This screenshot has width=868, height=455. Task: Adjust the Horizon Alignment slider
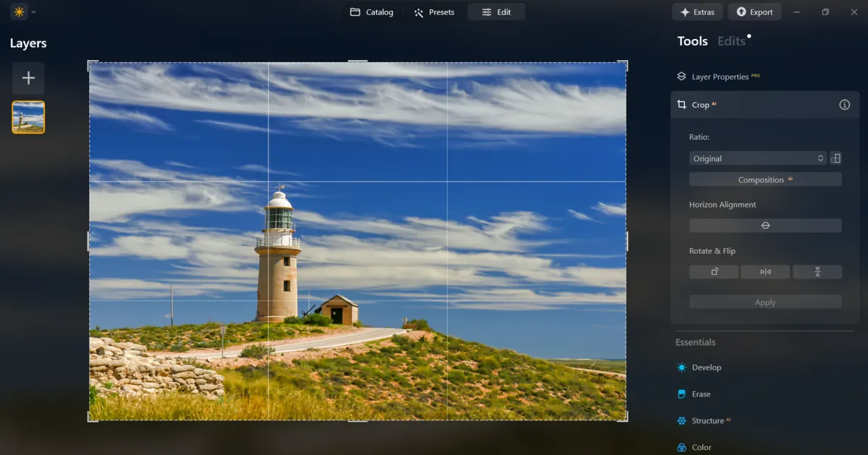[x=765, y=225]
